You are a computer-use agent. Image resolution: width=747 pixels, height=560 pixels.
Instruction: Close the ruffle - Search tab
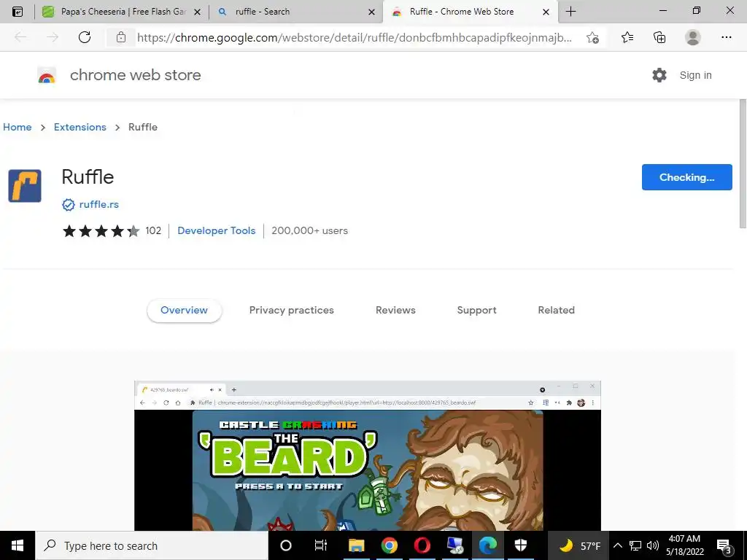(371, 12)
